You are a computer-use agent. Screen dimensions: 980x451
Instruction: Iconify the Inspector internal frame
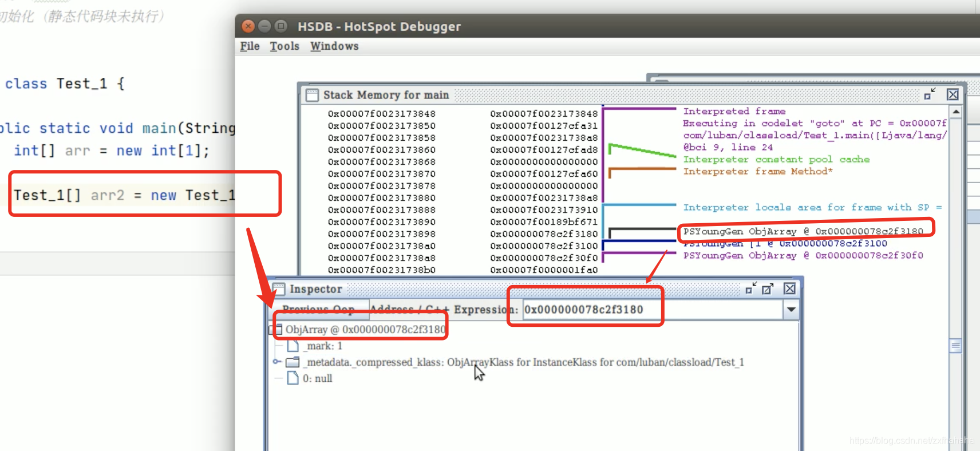751,288
